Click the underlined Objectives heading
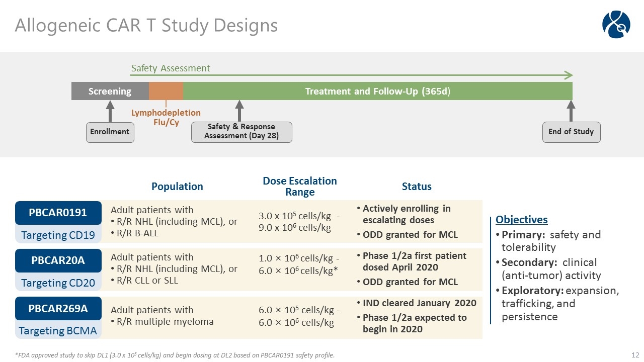 522,220
